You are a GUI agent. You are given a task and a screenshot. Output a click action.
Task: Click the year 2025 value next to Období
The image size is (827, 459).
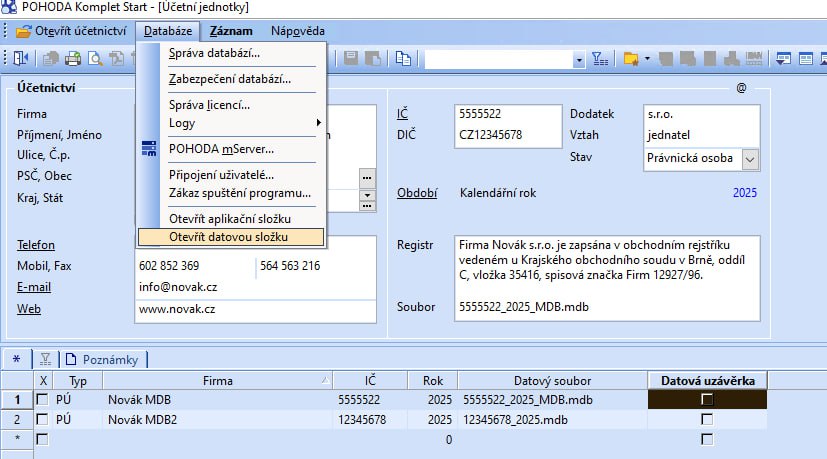pyautogui.click(x=745, y=193)
